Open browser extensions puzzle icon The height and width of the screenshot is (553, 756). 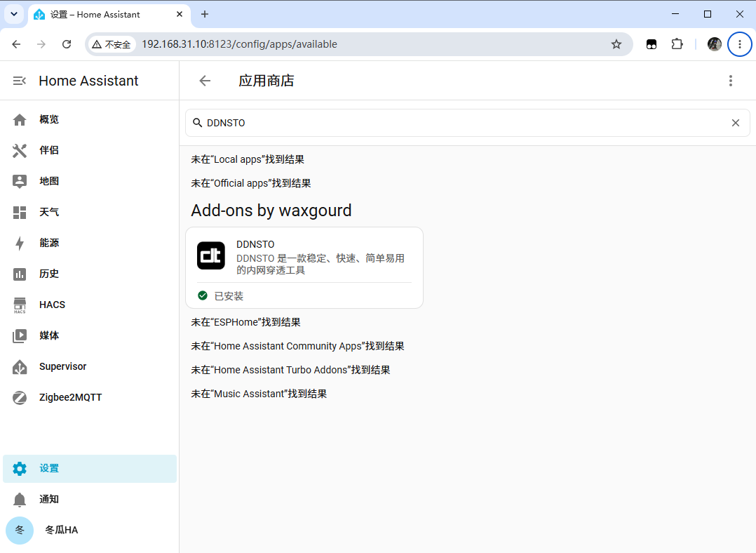[677, 44]
